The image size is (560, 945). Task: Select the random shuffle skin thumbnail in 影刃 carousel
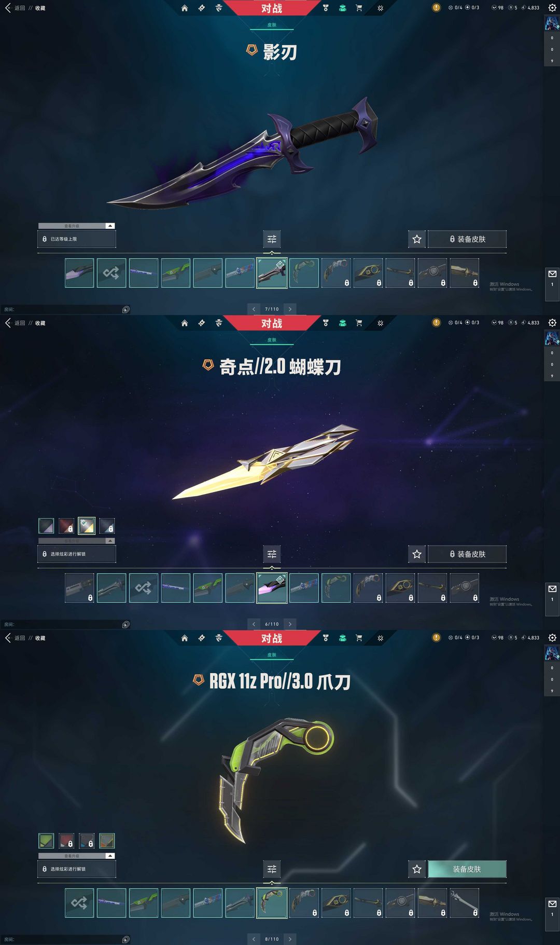111,273
